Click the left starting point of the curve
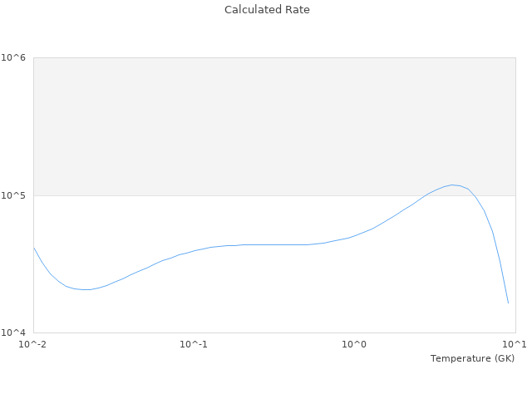The image size is (532, 399). [34, 247]
